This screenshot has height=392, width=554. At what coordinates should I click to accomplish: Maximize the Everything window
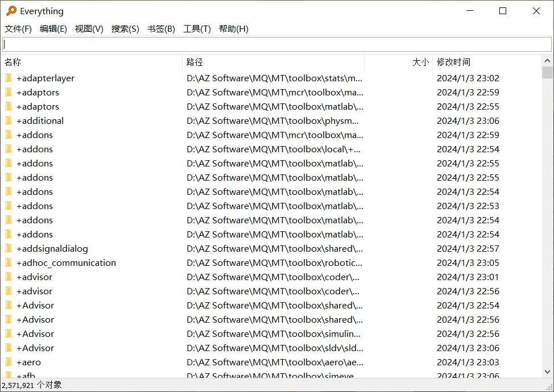click(x=503, y=11)
